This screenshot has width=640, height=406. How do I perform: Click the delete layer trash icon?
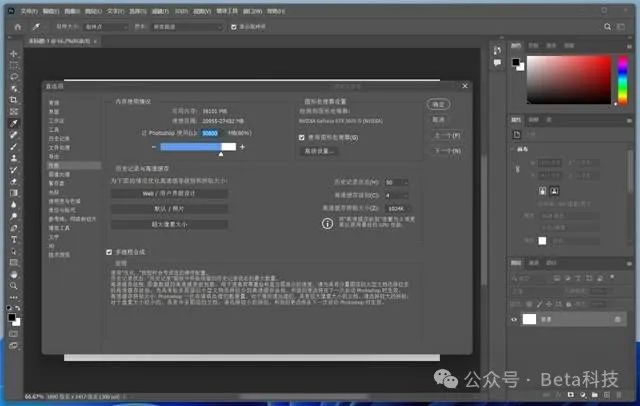tap(619, 395)
